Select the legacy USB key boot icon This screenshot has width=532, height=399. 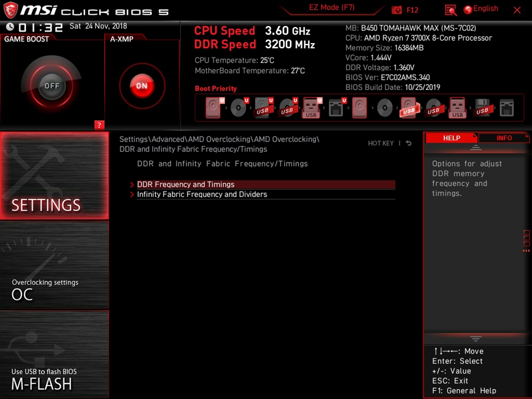click(458, 107)
